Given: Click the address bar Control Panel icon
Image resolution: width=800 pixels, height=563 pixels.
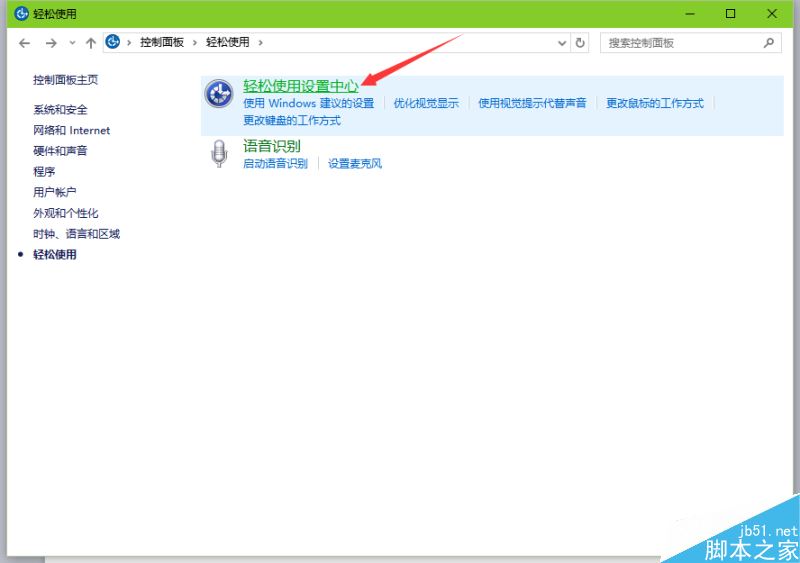Looking at the screenshot, I should coord(114,42).
